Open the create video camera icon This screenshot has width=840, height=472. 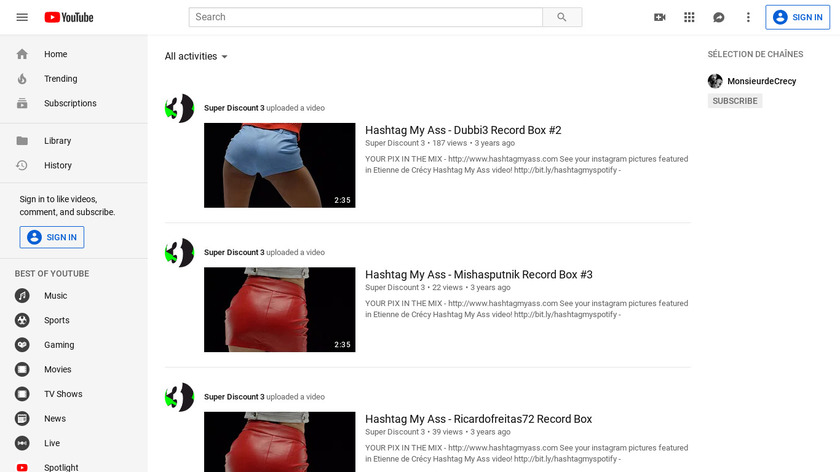coord(660,17)
